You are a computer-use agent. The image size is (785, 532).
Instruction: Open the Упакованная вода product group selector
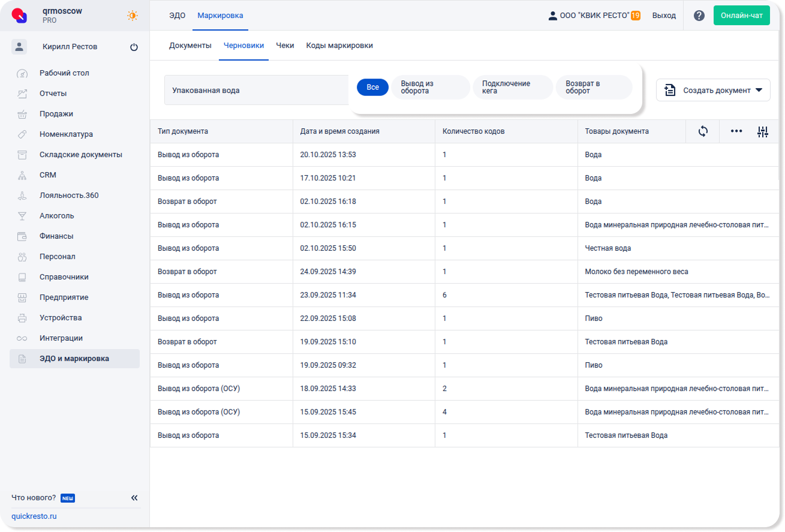tap(256, 90)
